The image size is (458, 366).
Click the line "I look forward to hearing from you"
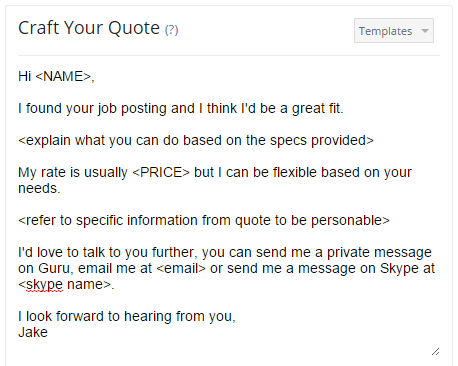pyautogui.click(x=127, y=316)
